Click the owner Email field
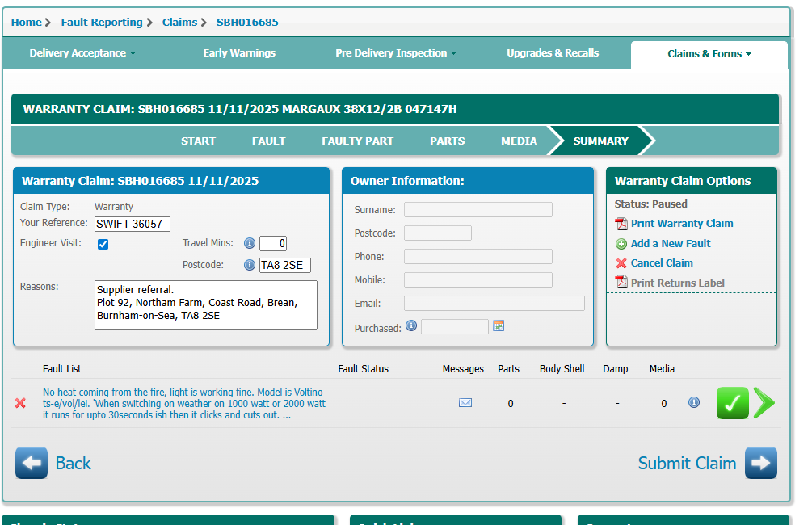This screenshot has height=525, width=812. click(x=494, y=304)
